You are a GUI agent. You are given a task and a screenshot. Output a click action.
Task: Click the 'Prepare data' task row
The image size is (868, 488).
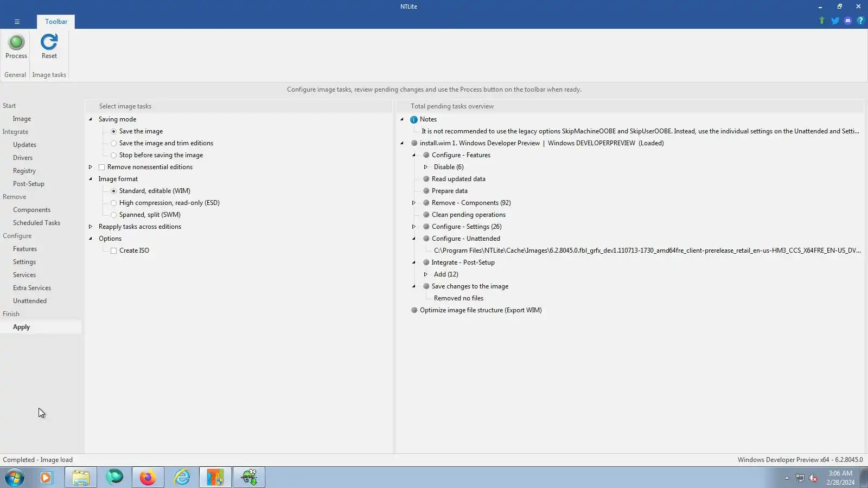click(450, 191)
